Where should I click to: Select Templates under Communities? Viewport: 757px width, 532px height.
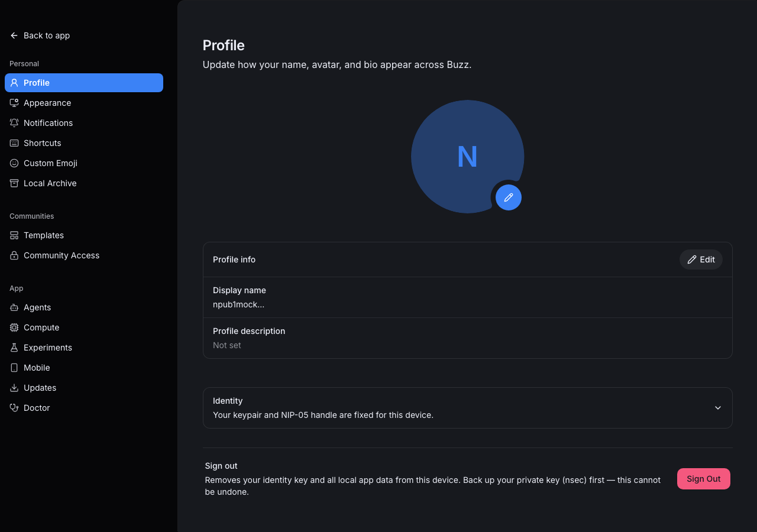pyautogui.click(x=84, y=235)
